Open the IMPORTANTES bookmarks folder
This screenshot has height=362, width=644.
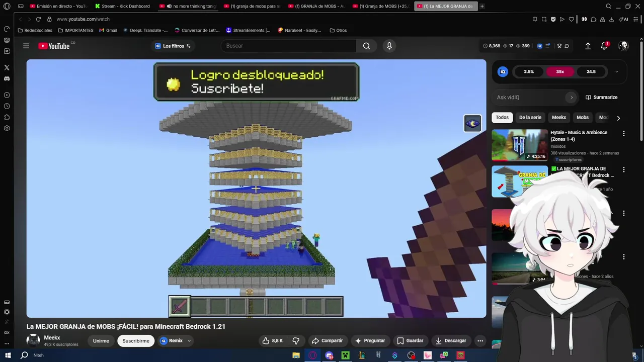pos(75,30)
